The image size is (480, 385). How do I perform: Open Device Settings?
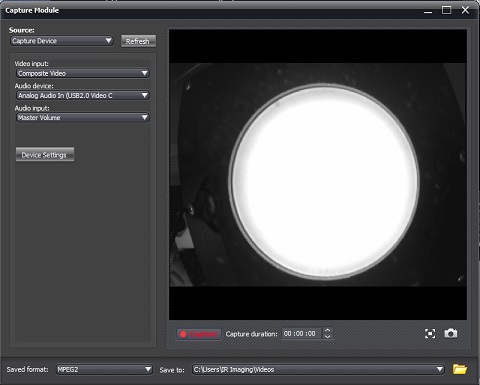point(45,155)
